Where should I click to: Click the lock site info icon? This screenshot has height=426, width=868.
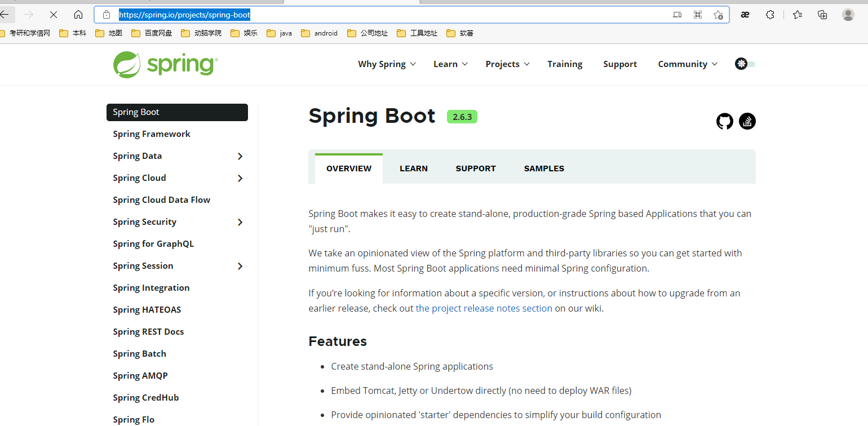click(107, 15)
